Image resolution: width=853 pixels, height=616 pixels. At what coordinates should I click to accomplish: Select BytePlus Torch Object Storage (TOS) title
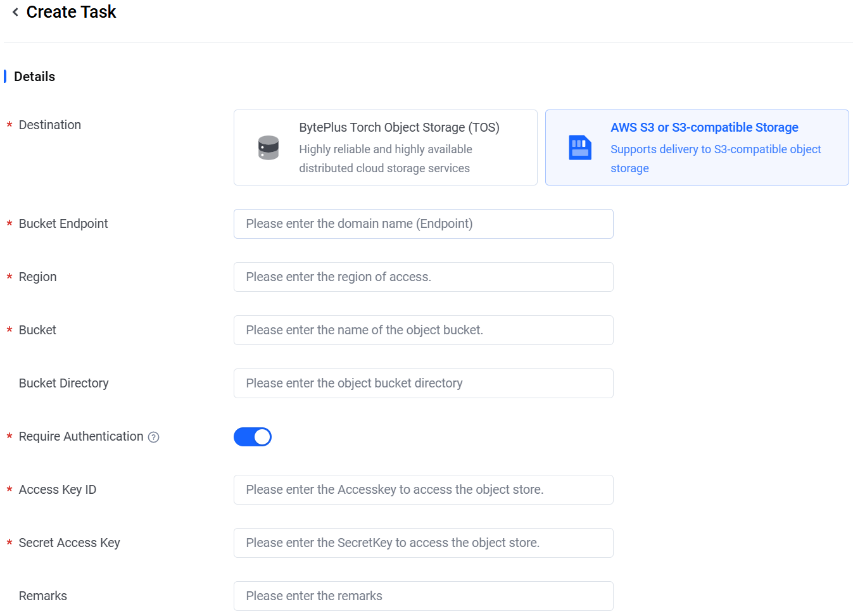[x=399, y=127]
